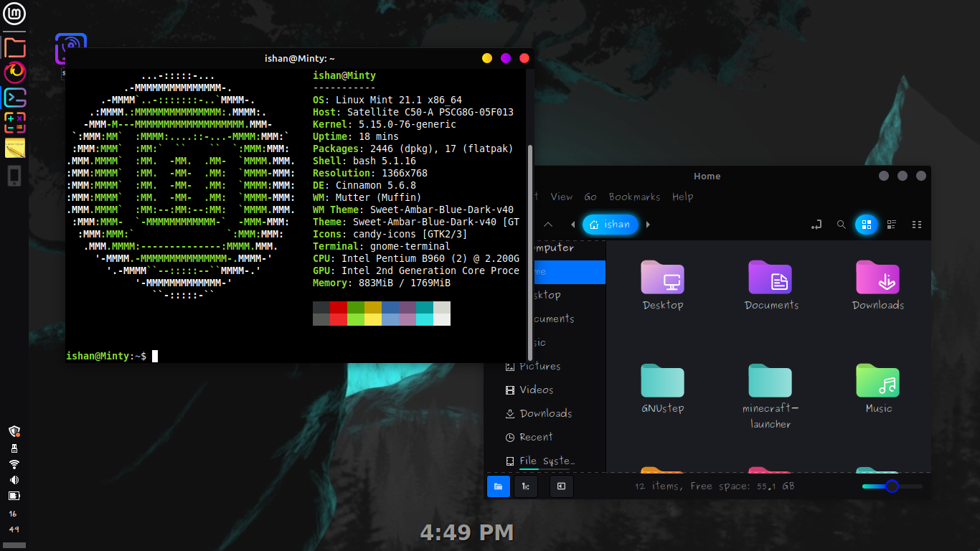The image size is (980, 551).
Task: Open the Go menu in file manager
Action: point(590,197)
